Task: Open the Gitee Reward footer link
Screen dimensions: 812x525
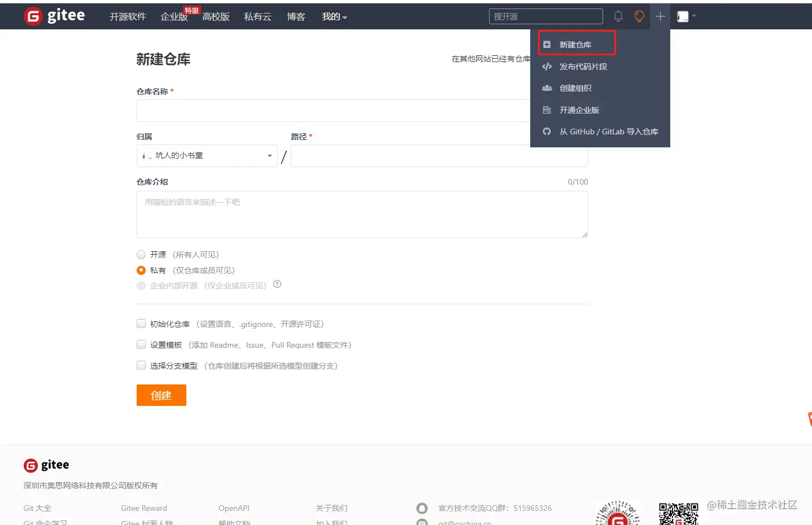Action: pyautogui.click(x=144, y=508)
